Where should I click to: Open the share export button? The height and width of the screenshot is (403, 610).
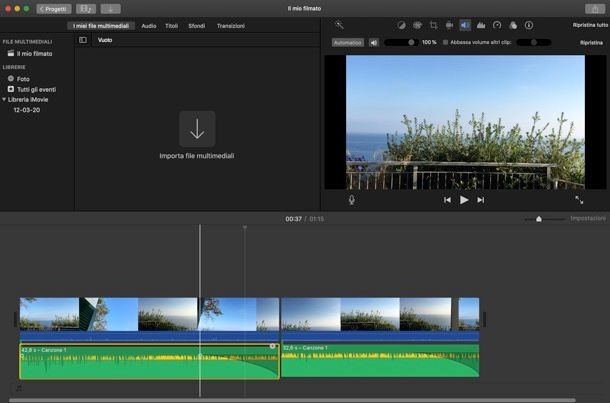pos(595,9)
